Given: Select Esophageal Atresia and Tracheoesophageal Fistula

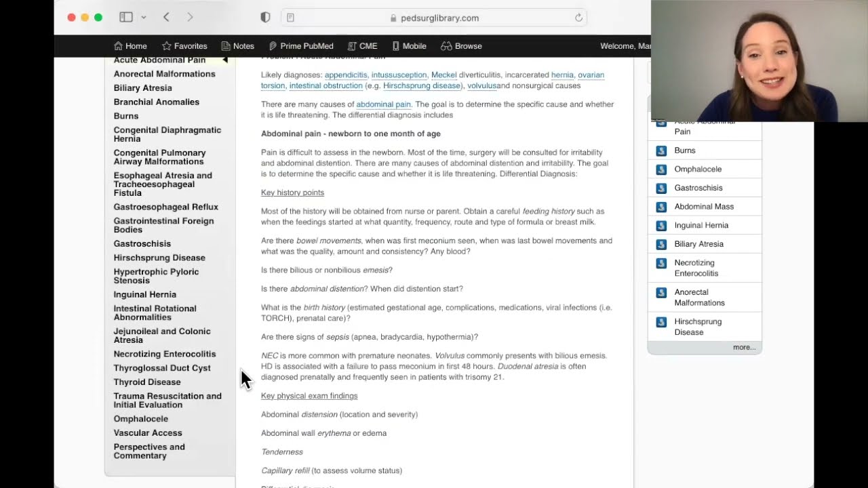Looking at the screenshot, I should [x=163, y=184].
